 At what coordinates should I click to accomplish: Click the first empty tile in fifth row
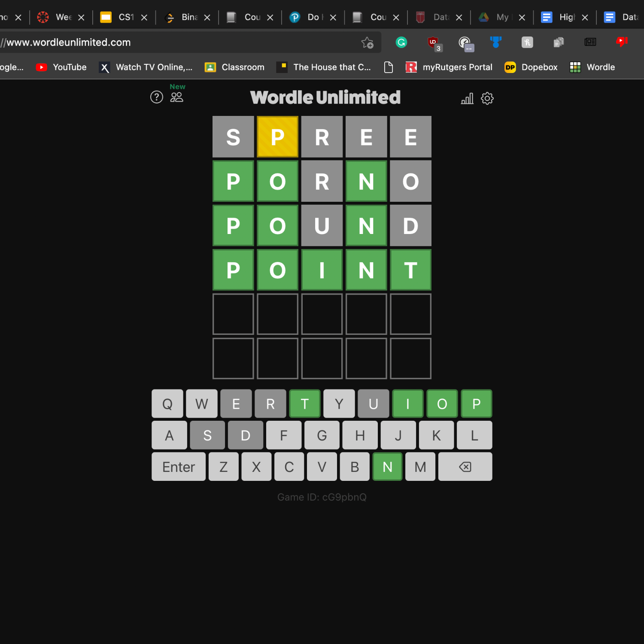tap(233, 314)
